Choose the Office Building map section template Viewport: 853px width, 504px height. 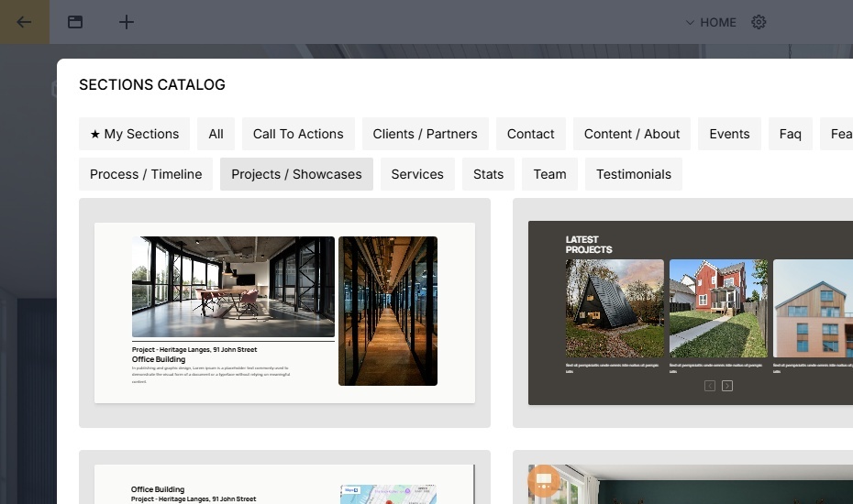click(284, 477)
